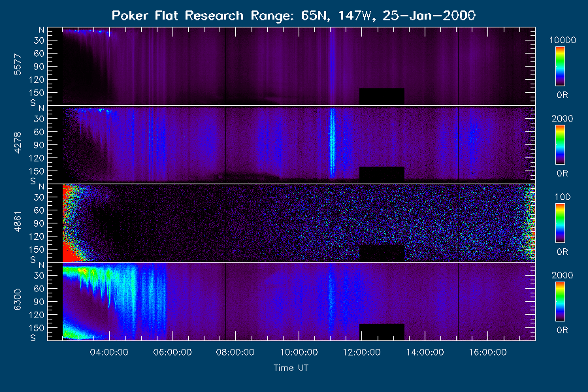Image resolution: width=588 pixels, height=392 pixels.
Task: Click the 5577 panel color bar
Action: click(x=560, y=65)
